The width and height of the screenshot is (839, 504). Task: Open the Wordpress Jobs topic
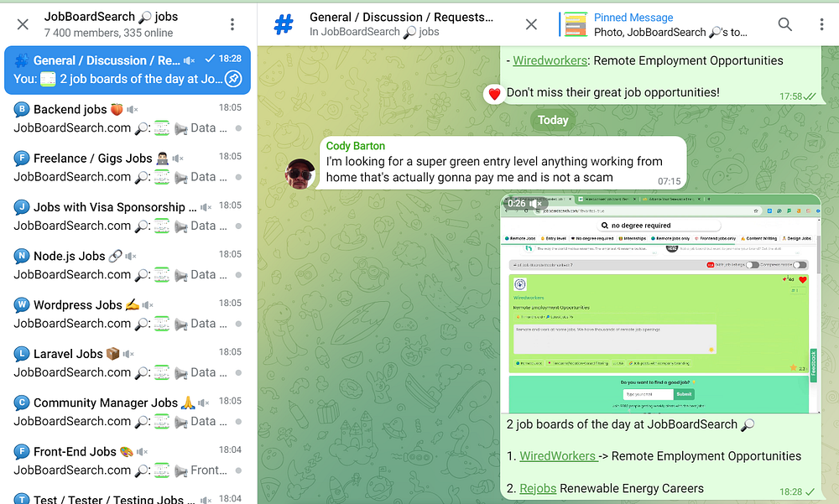[x=128, y=314]
